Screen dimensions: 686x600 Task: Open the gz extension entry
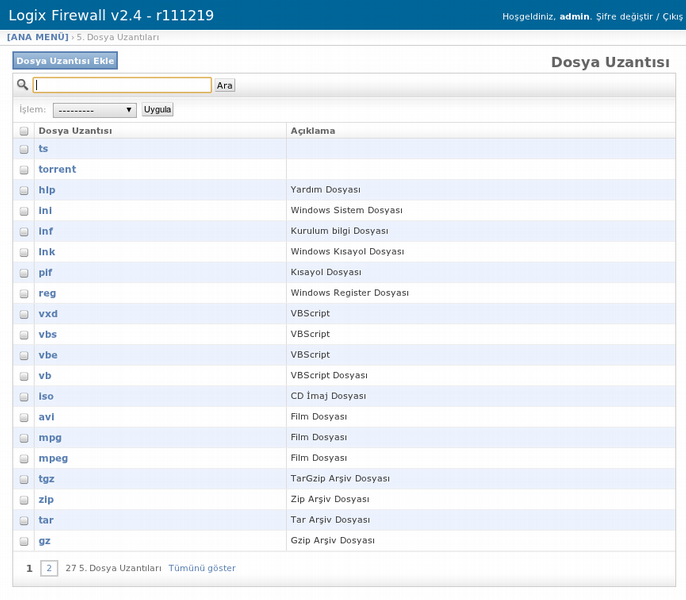45,541
